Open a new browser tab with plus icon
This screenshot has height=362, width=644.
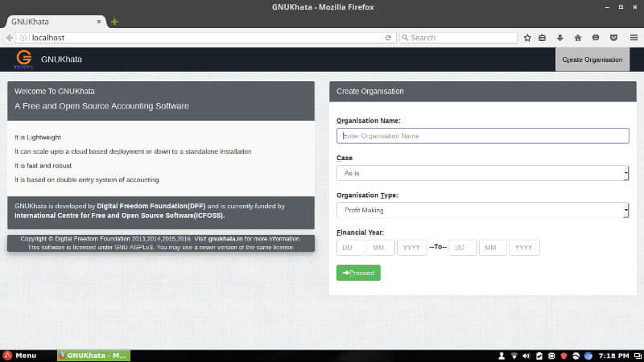pos(114,22)
